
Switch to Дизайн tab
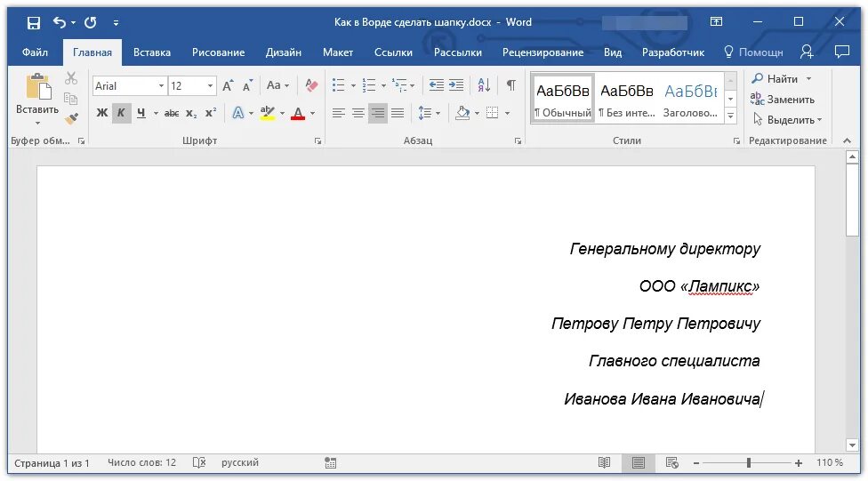pyautogui.click(x=284, y=52)
